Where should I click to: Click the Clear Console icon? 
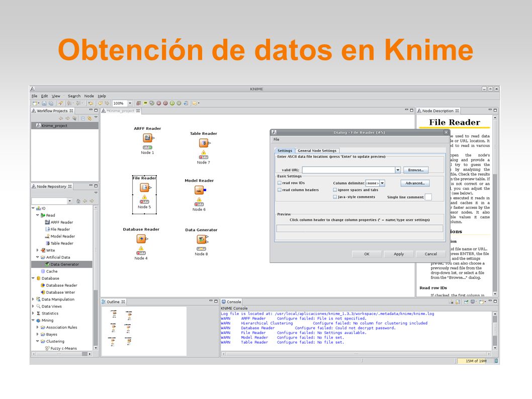tap(451, 301)
